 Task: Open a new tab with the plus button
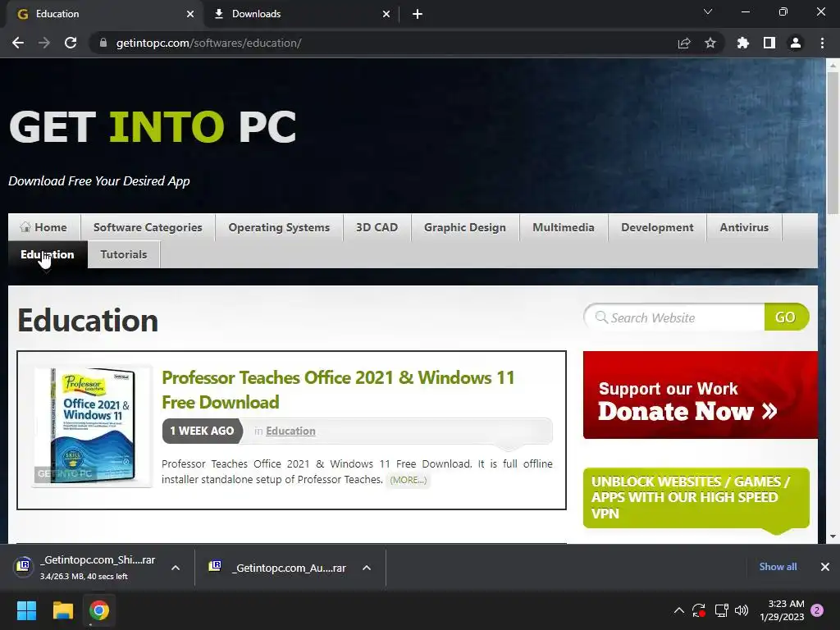(x=418, y=14)
